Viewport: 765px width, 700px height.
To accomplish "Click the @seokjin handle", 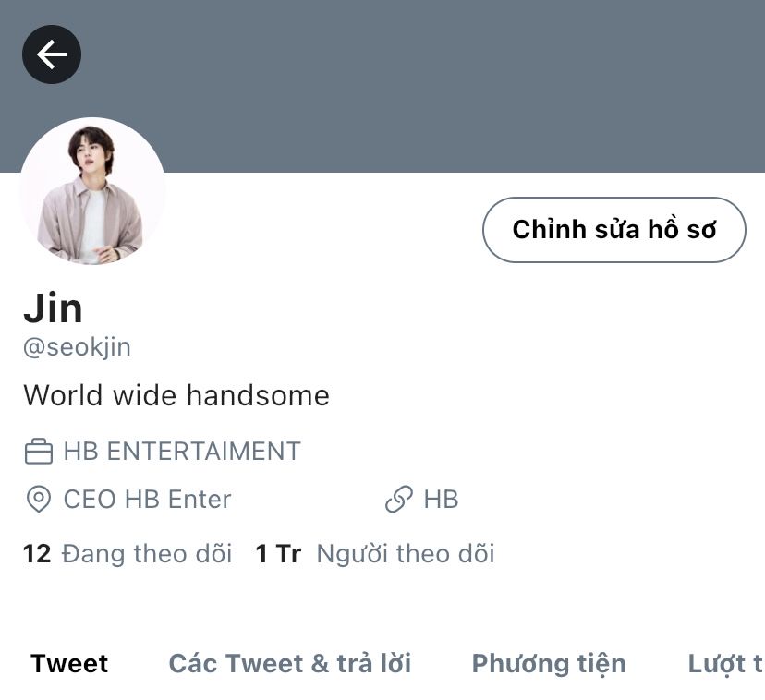I will coord(77,347).
